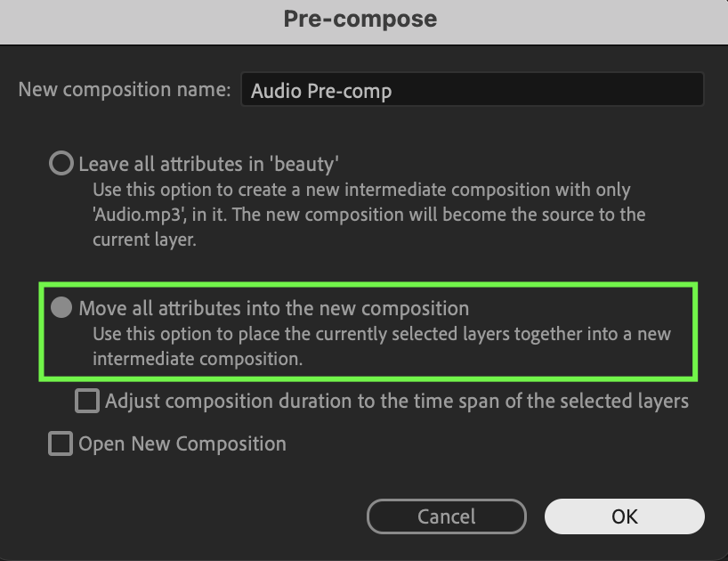Click the "Leave all attributes in 'beauty'" label text
728x561 pixels.
click(x=209, y=164)
